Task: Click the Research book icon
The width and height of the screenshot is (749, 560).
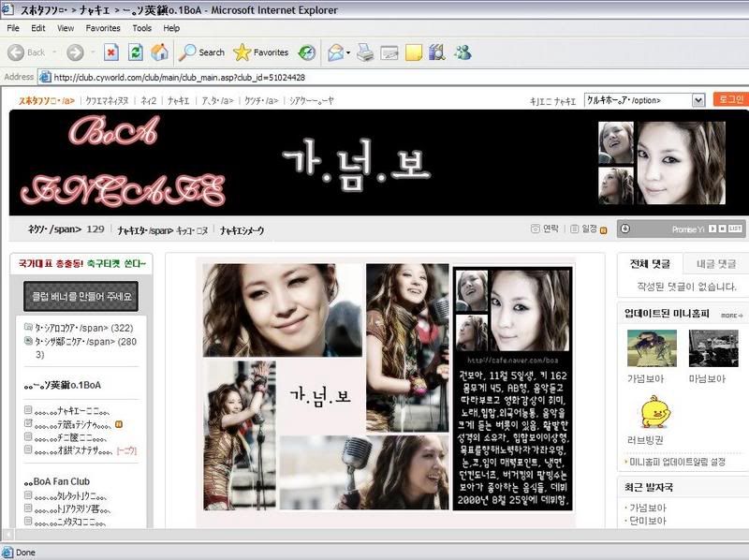Action: point(436,52)
